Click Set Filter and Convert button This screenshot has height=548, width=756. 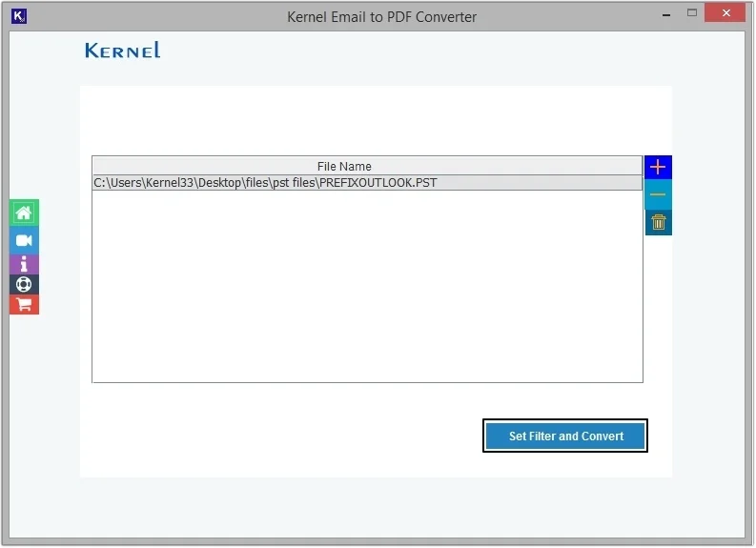click(565, 436)
